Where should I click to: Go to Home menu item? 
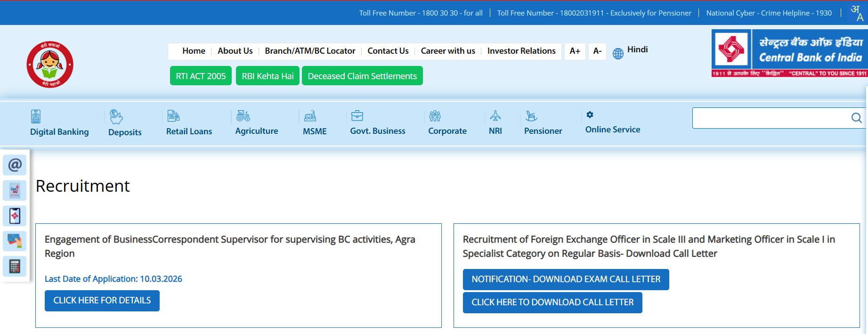tap(194, 51)
